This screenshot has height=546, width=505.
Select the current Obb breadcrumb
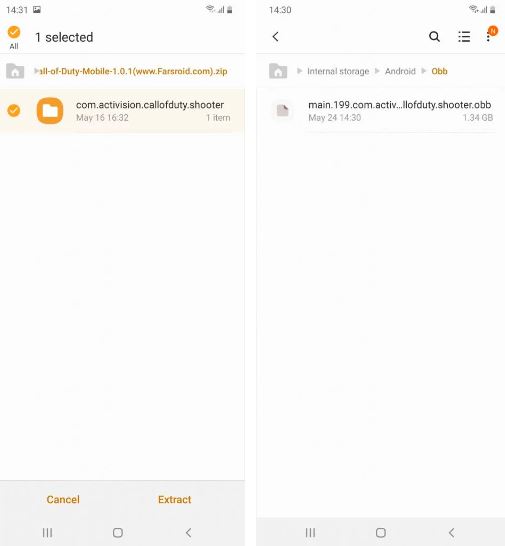click(x=439, y=71)
